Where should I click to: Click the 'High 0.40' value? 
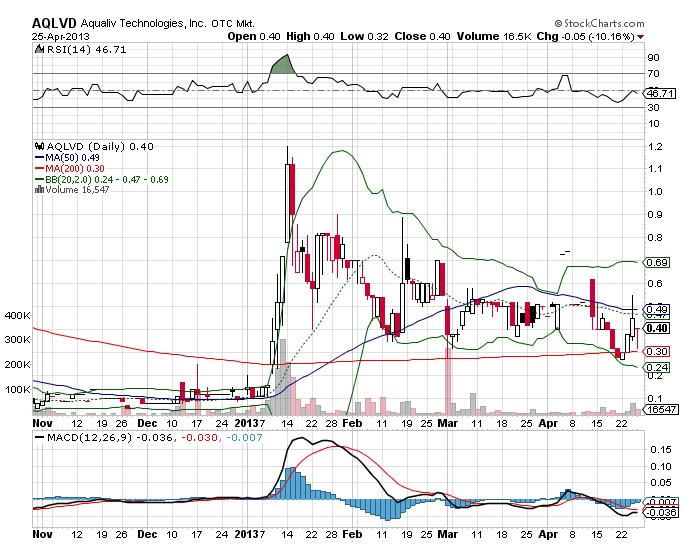(310, 36)
